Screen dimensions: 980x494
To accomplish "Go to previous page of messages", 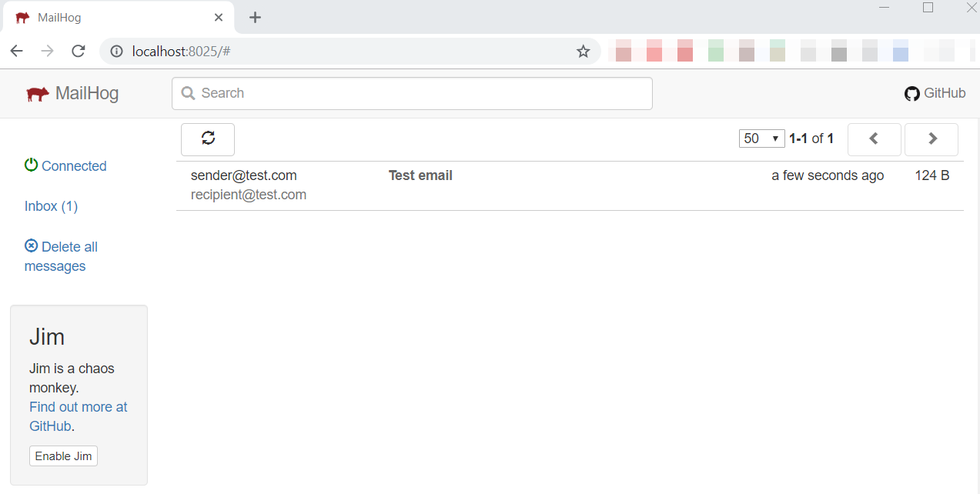I will tap(874, 139).
